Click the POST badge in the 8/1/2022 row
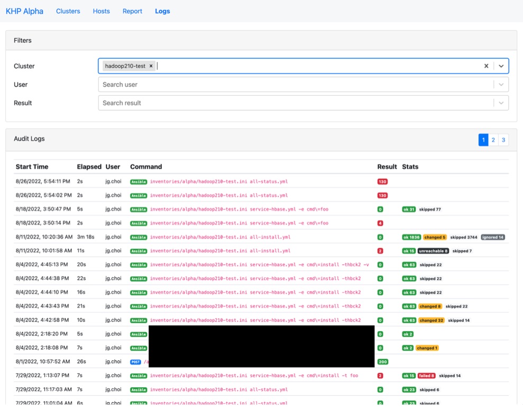The height and width of the screenshot is (420, 523). pyautogui.click(x=135, y=362)
